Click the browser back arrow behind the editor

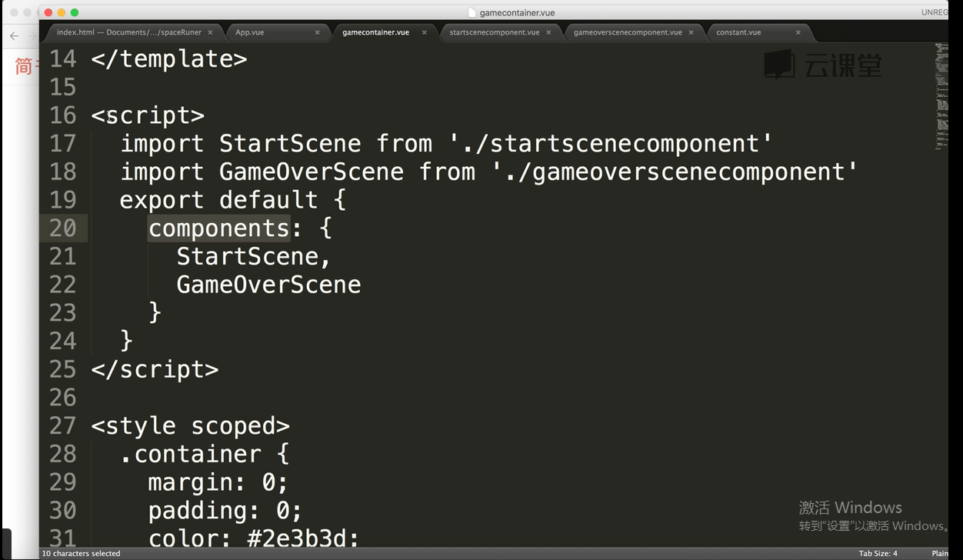point(14,36)
